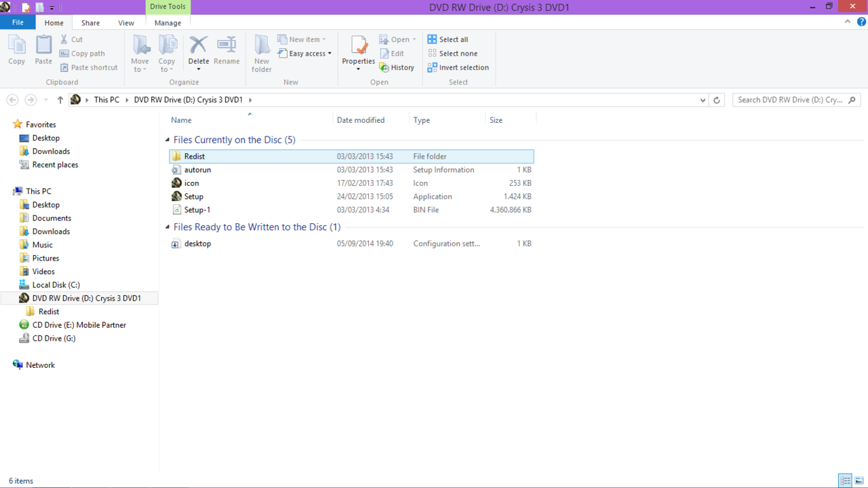Click Select all
The height and width of the screenshot is (488, 868).
point(448,39)
